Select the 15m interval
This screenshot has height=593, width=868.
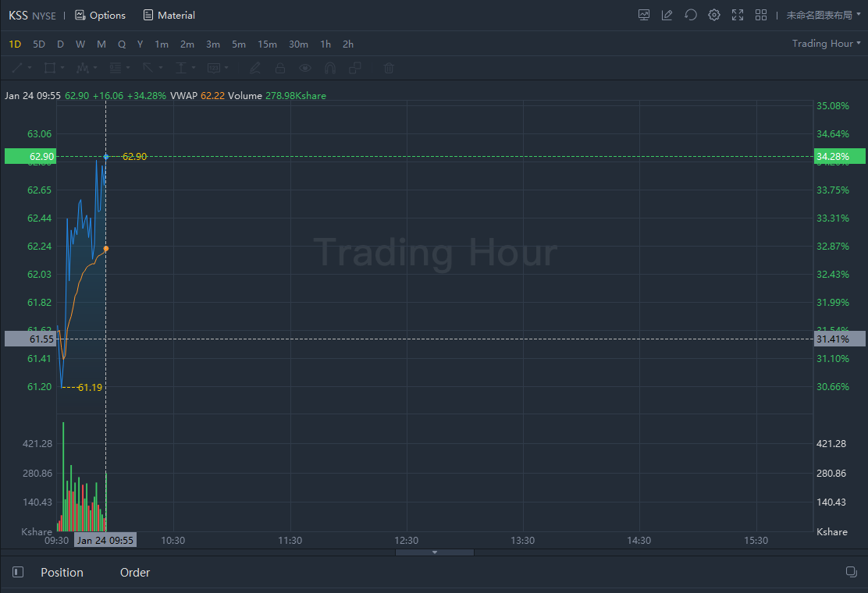(268, 44)
